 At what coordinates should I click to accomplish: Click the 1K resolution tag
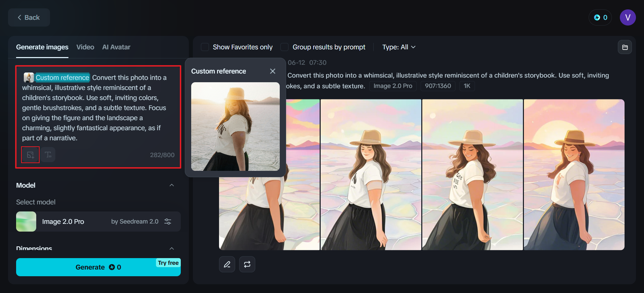(467, 86)
